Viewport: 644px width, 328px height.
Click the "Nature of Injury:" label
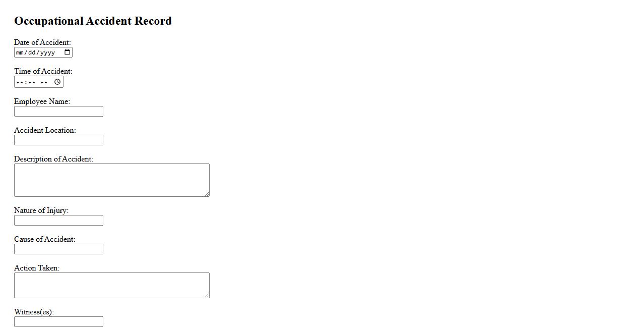[x=41, y=210]
